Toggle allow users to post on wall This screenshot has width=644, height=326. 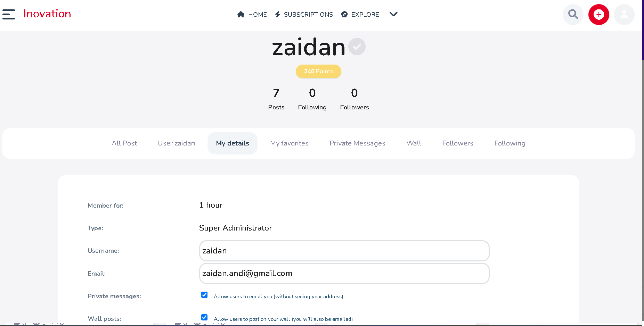click(x=204, y=317)
